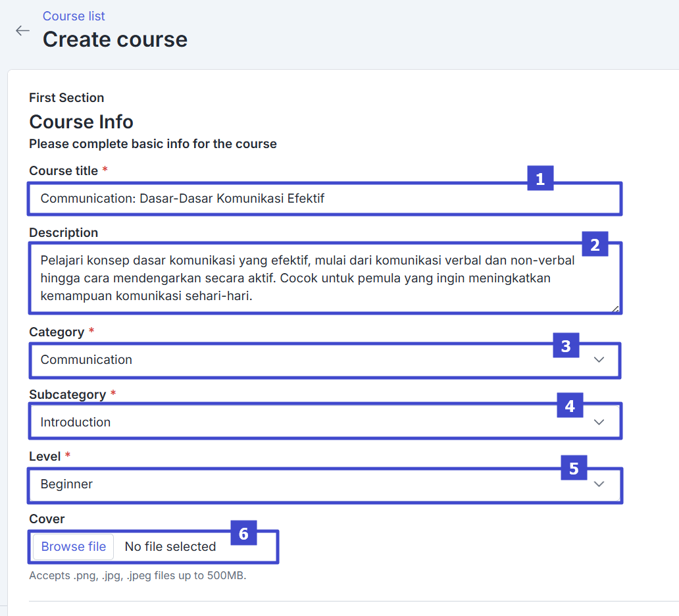Click the number 4 badge on Subcategory

(570, 407)
